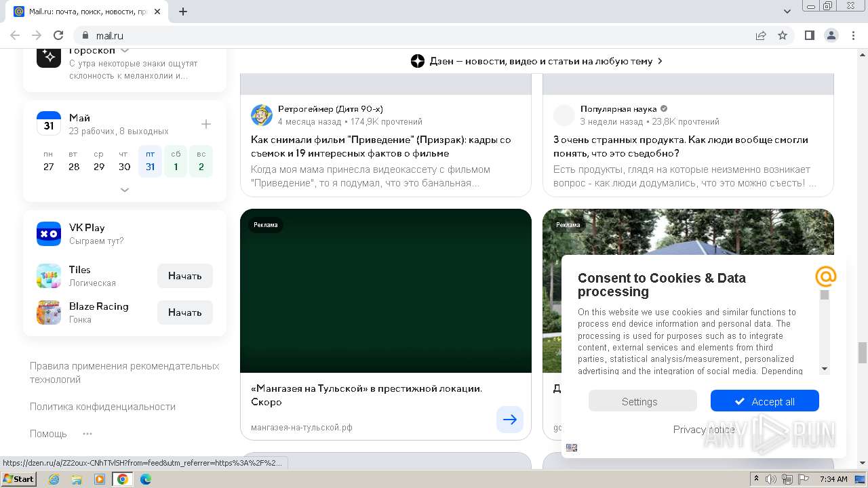Add calendar event with plus icon

206,124
